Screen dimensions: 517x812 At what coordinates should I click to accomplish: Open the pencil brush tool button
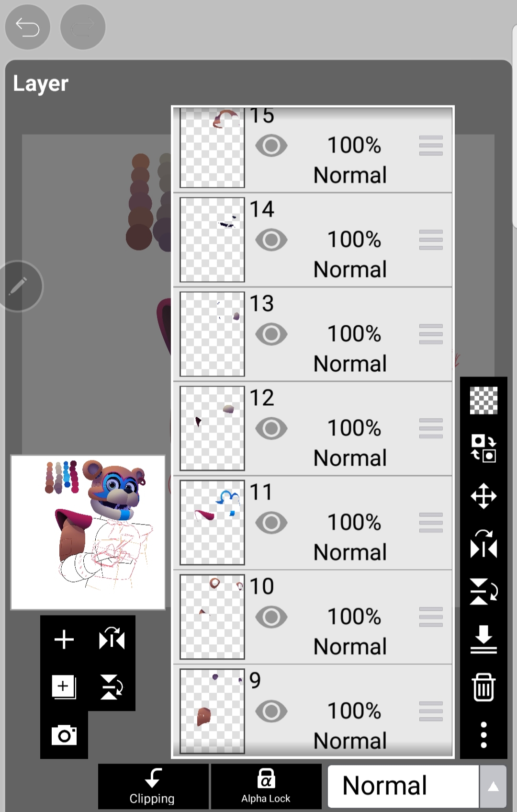pos(18,286)
